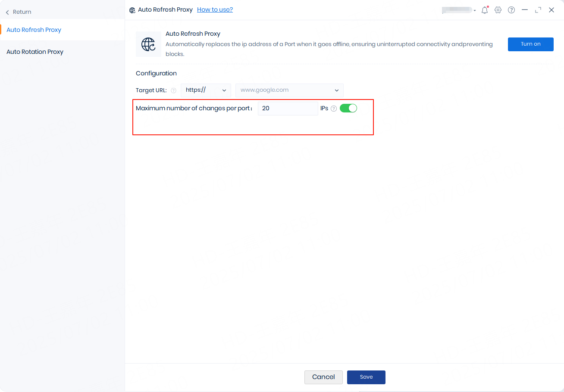Click the notification bell icon
564x392 pixels.
(x=485, y=10)
